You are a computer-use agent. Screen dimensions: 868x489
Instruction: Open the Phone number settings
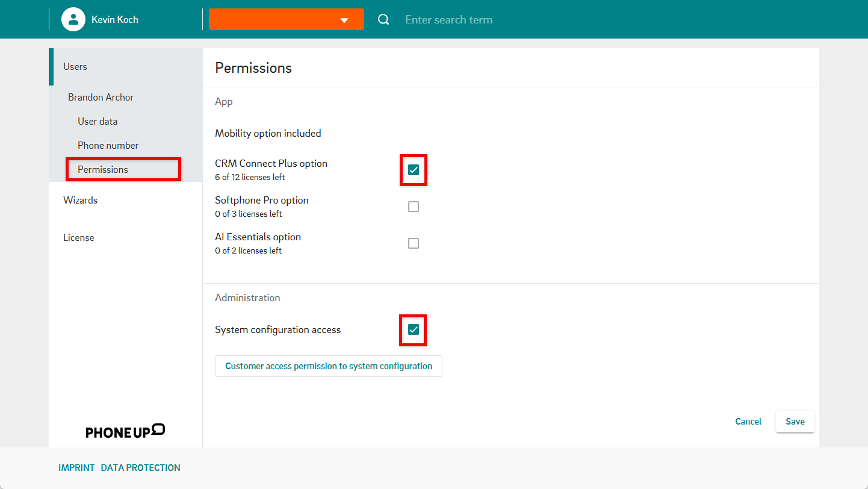coord(108,146)
